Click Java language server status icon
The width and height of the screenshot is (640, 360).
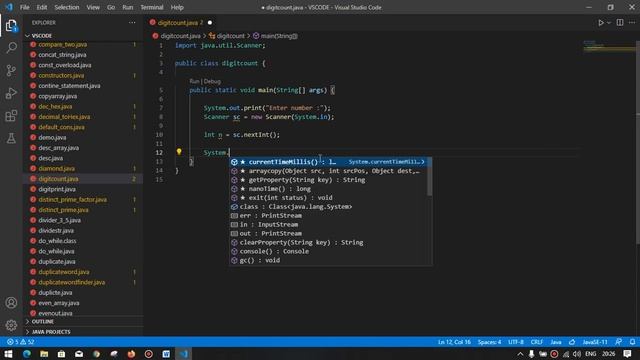[x=572, y=342]
